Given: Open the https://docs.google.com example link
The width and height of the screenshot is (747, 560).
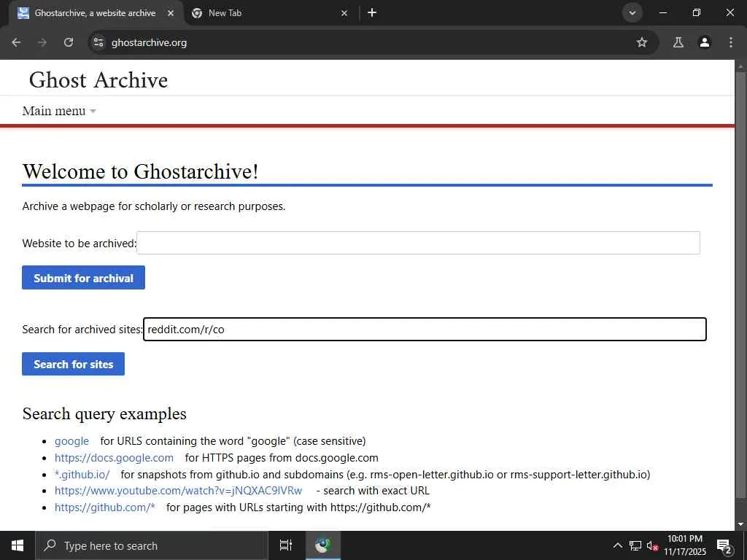Looking at the screenshot, I should [x=114, y=458].
